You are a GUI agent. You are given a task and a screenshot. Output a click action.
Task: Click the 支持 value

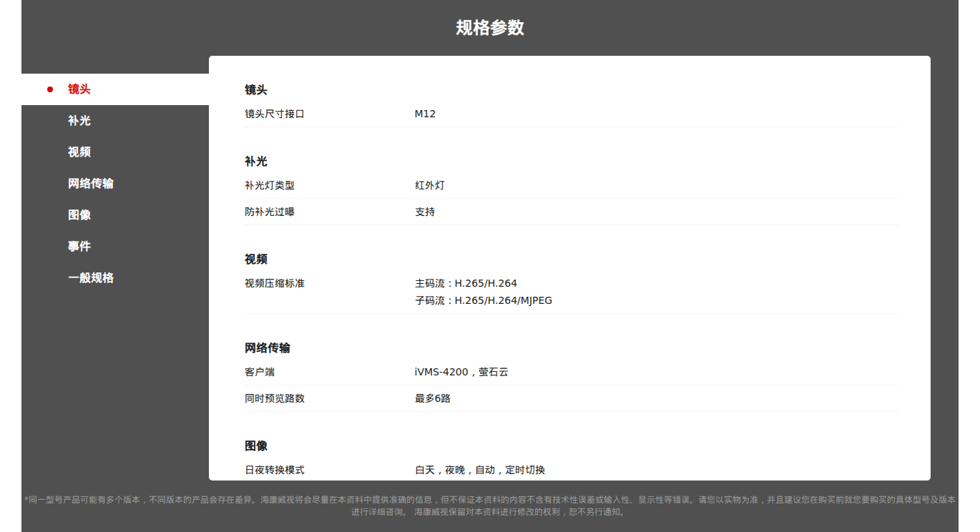click(x=425, y=212)
